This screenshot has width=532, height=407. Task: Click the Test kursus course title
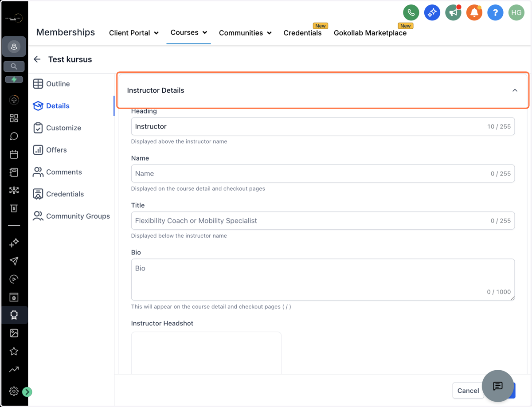click(70, 59)
